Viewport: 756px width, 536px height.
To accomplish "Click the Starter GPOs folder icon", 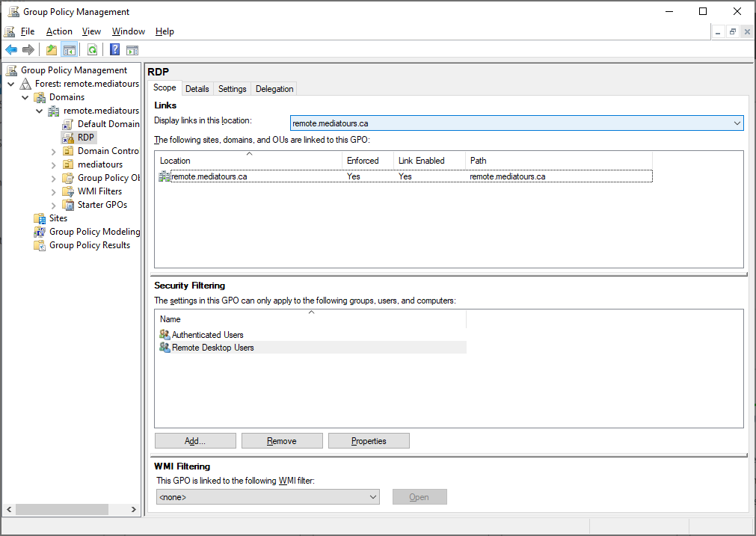I will pos(68,205).
